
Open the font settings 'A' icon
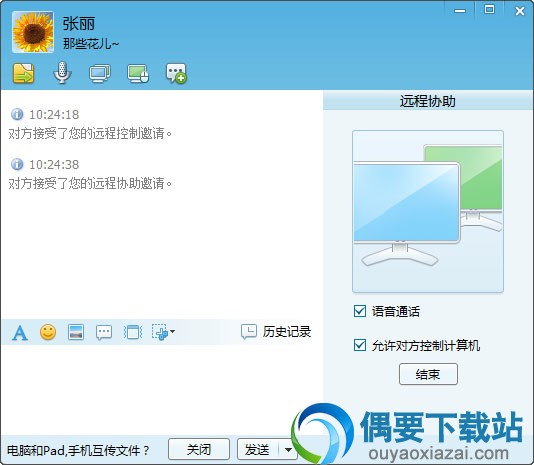click(x=20, y=332)
